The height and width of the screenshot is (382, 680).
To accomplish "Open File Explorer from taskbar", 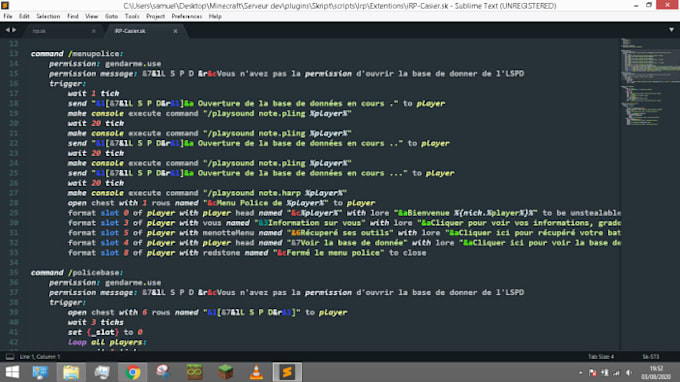I will click(71, 372).
